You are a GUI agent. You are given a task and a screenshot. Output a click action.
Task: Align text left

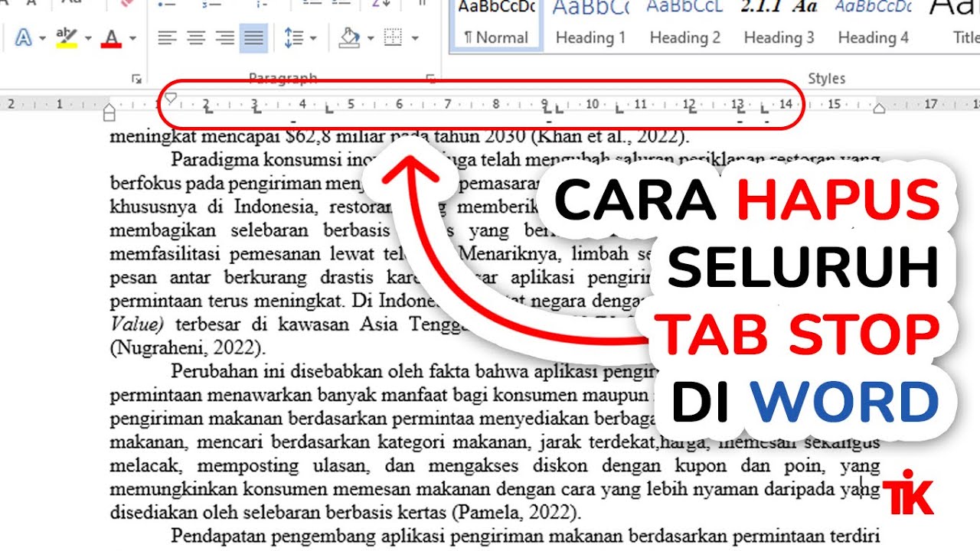167,37
